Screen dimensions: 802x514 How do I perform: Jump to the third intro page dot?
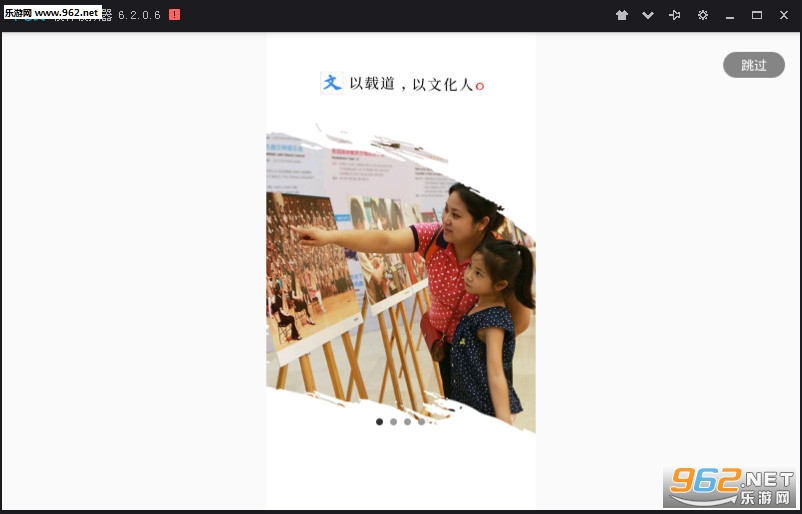tap(407, 422)
